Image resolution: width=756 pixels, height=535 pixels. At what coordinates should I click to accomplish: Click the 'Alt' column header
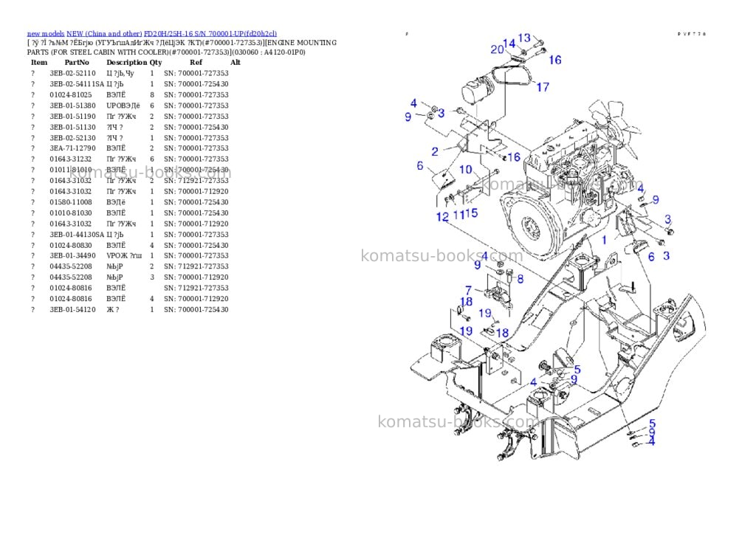click(236, 63)
